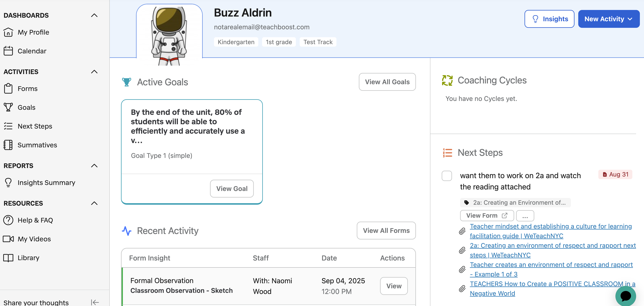Click the paperclip beside TEACHERS How to link
Screen dimensions: 644x306
(x=462, y=289)
